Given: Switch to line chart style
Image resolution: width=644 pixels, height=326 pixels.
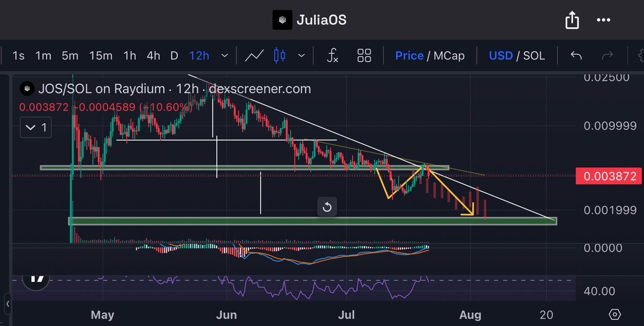Looking at the screenshot, I should (x=254, y=55).
